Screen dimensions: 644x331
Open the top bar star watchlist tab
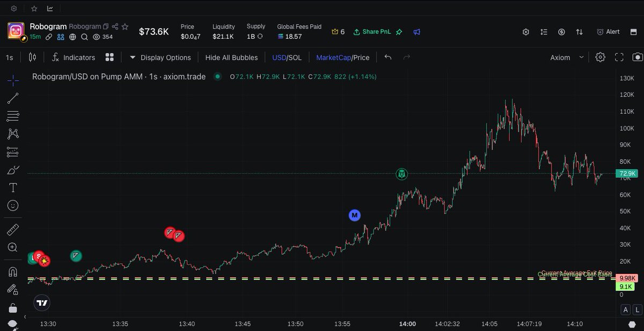(34, 9)
